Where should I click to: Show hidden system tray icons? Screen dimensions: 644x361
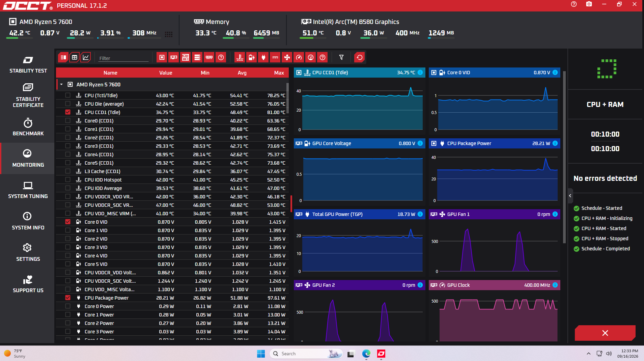click(x=589, y=354)
